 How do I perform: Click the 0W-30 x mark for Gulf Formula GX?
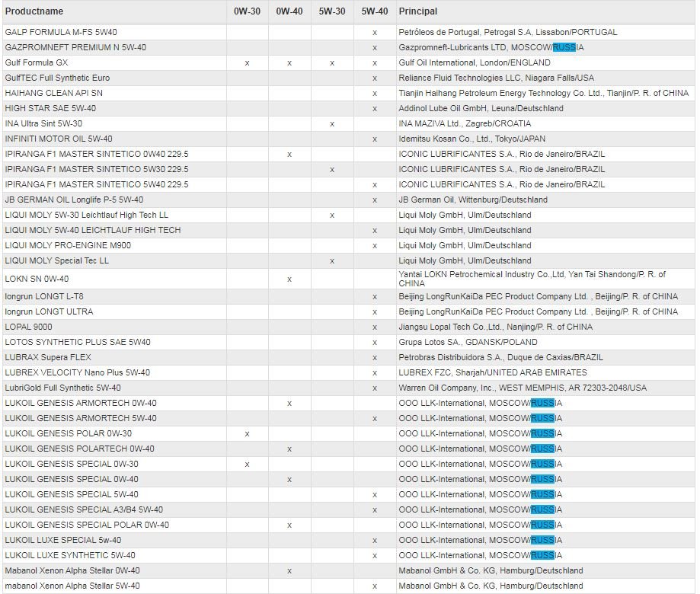247,63
